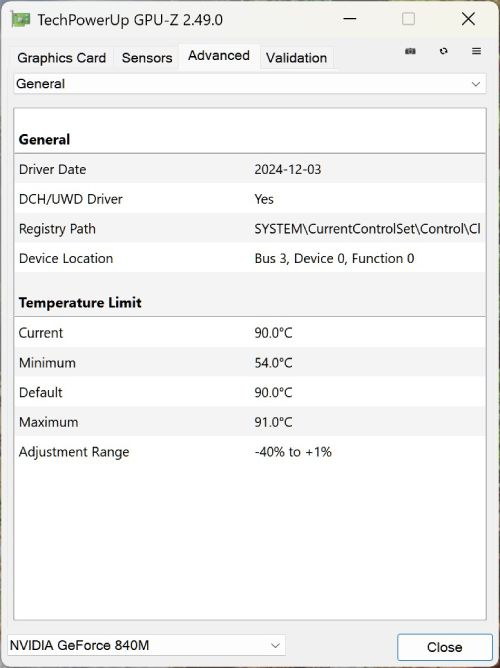Screen dimensions: 500x668
Task: Open the Sensors tab
Action: (x=147, y=58)
